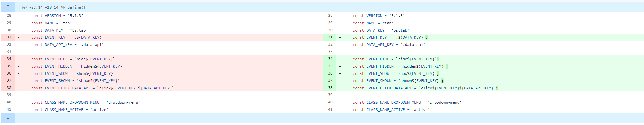Screen dimensions: 644x125
Task: Select left line number 28
Action: [x=9, y=15]
